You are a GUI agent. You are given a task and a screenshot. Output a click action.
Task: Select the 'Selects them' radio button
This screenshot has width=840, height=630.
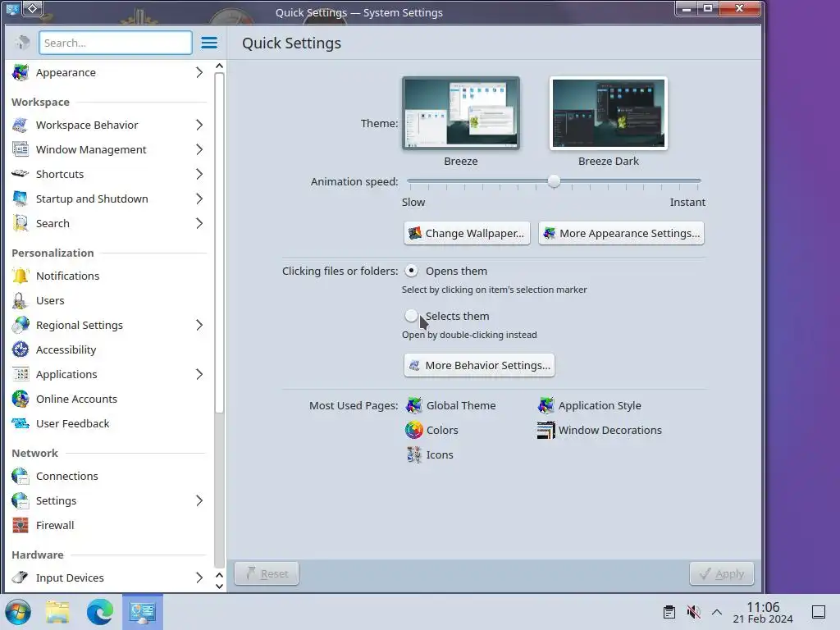point(411,316)
